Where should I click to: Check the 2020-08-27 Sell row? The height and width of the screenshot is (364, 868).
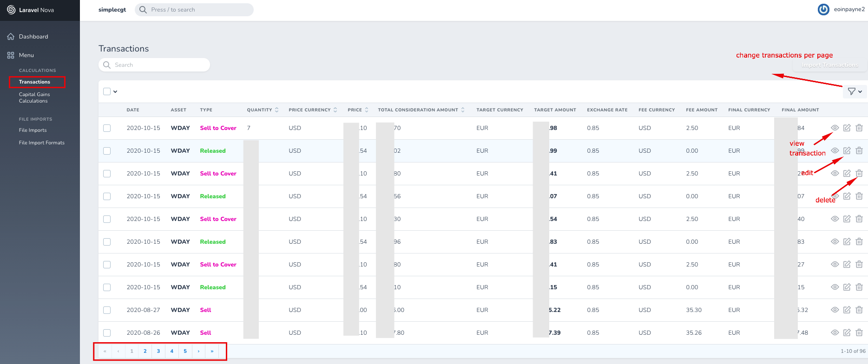pyautogui.click(x=107, y=310)
